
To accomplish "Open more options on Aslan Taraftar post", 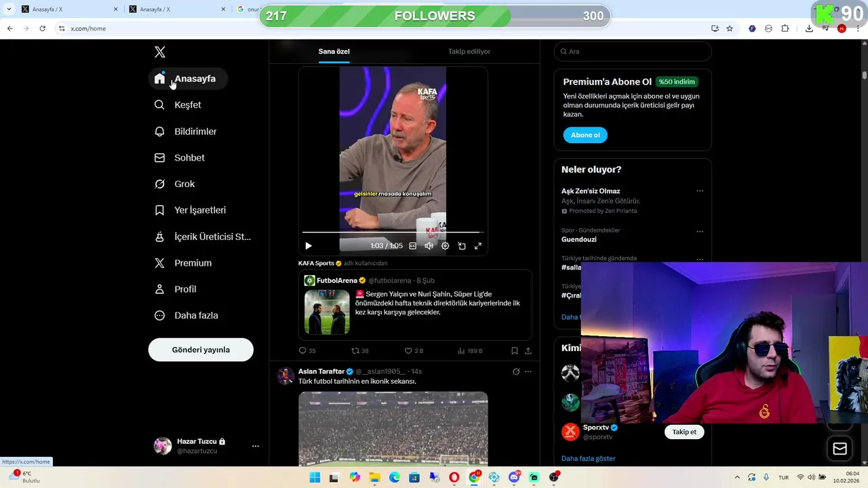I will pos(528,371).
